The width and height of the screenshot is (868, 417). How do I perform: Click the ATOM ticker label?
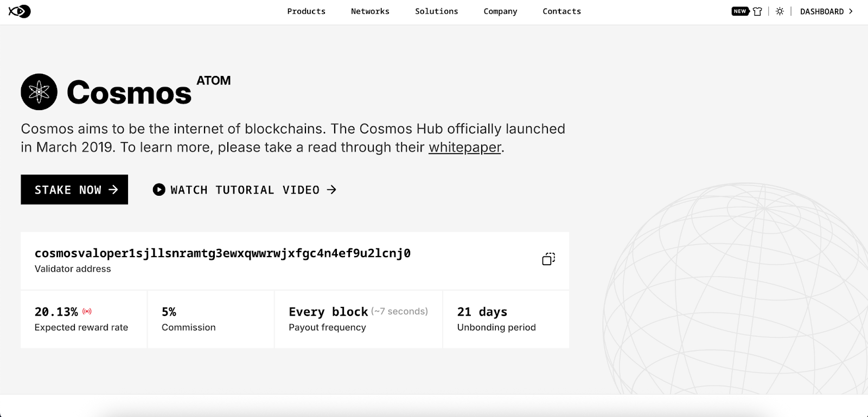(x=213, y=81)
